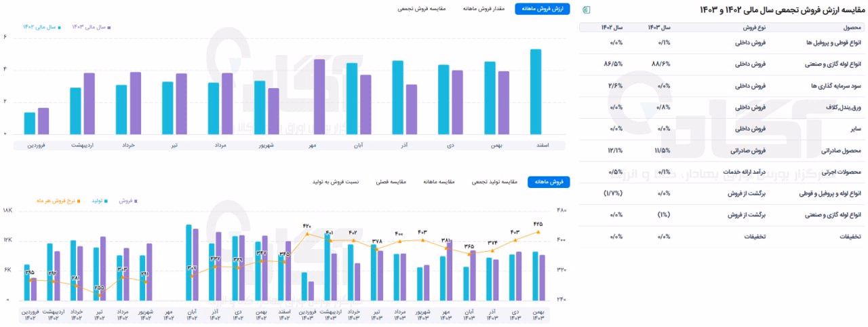Click the 'سال ۱۴۰۳' column header
This screenshot has height=327, width=868.
(658, 27)
